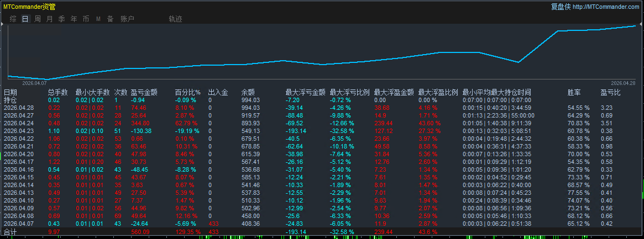This screenshot has height=239, width=644.
Task: Click the 百分比% column header
Action: click(188, 93)
